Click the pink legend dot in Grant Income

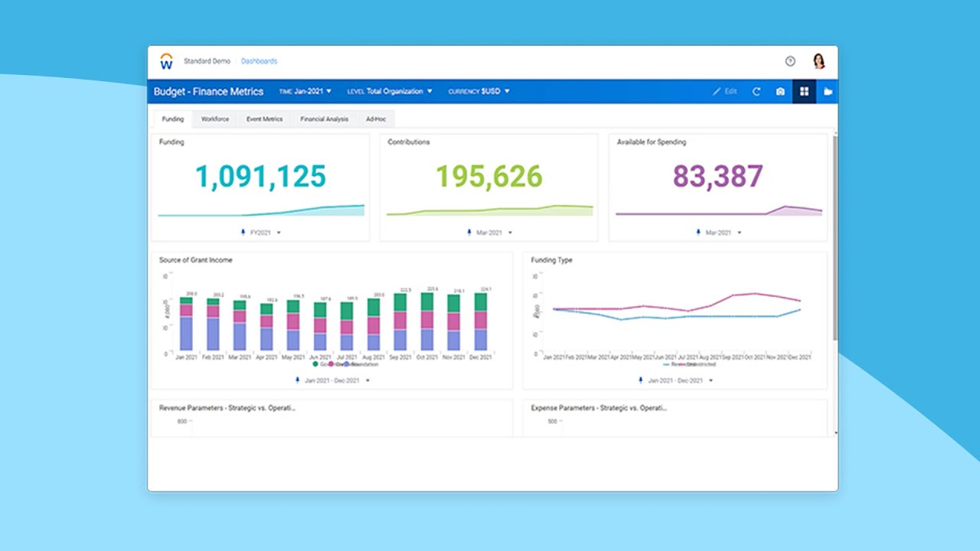click(x=331, y=364)
